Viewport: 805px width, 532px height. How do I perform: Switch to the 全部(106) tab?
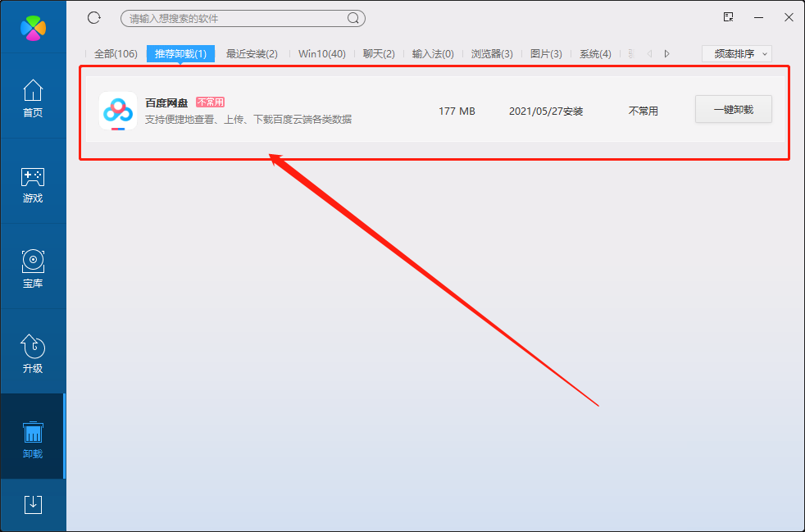pos(116,53)
